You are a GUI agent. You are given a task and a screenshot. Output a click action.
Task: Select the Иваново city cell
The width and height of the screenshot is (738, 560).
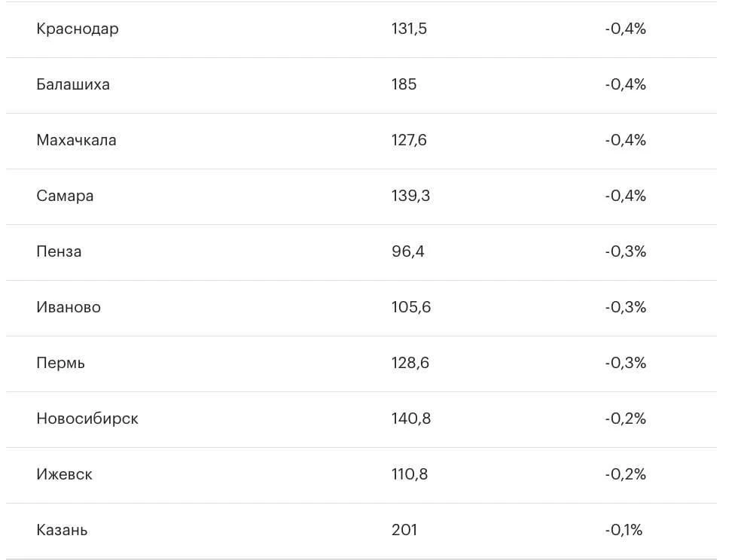point(69,307)
